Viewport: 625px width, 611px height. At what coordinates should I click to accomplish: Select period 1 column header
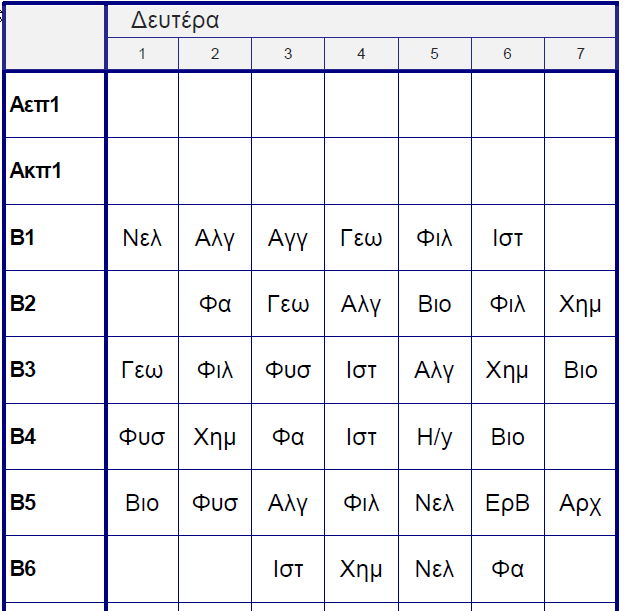[142, 54]
